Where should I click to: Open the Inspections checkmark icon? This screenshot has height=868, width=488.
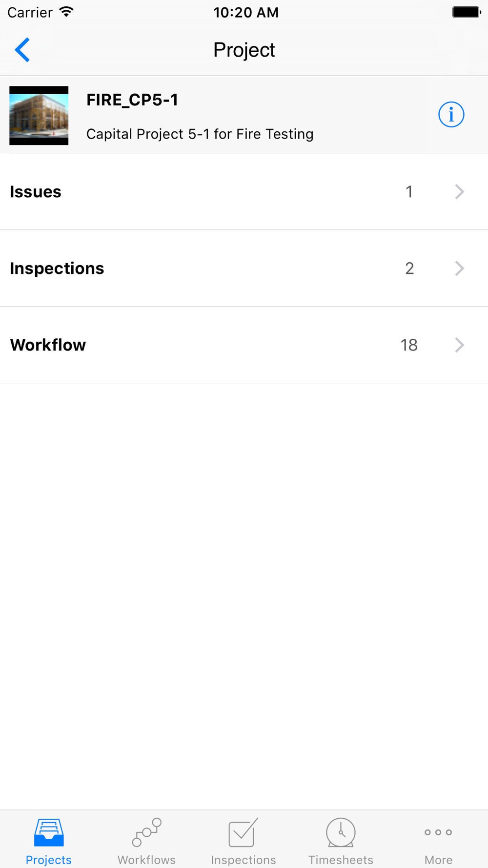coord(243,832)
